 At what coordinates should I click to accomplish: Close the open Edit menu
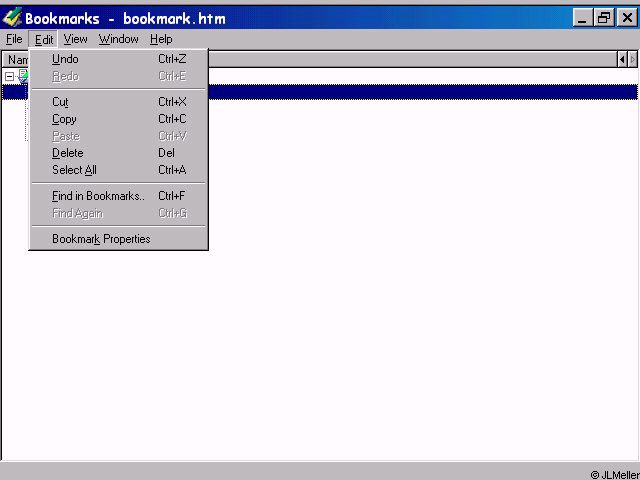tap(43, 39)
